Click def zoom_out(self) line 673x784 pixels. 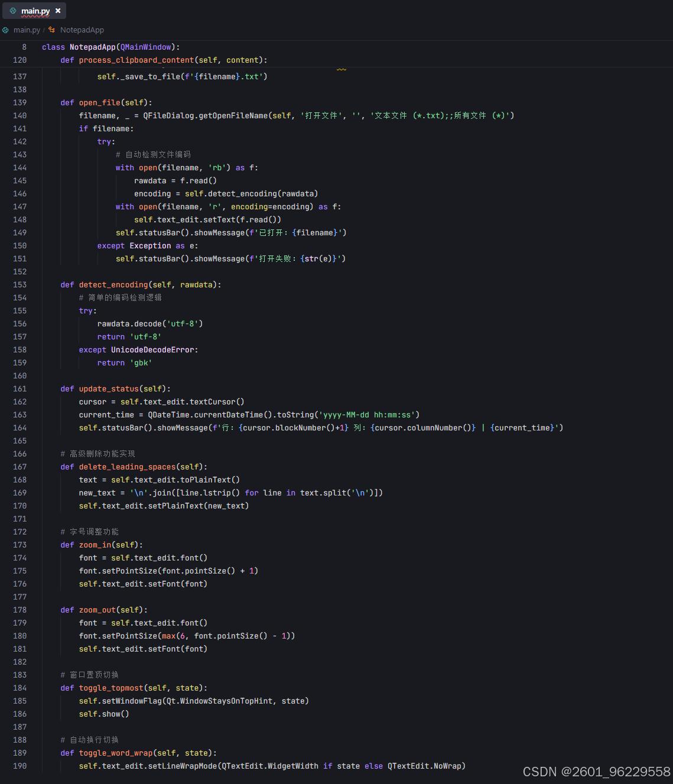click(x=104, y=610)
